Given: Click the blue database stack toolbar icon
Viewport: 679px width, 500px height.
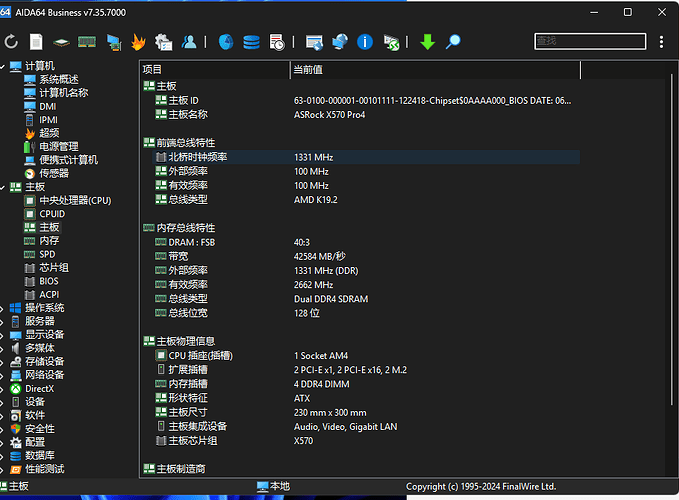Looking at the screenshot, I should tap(251, 42).
